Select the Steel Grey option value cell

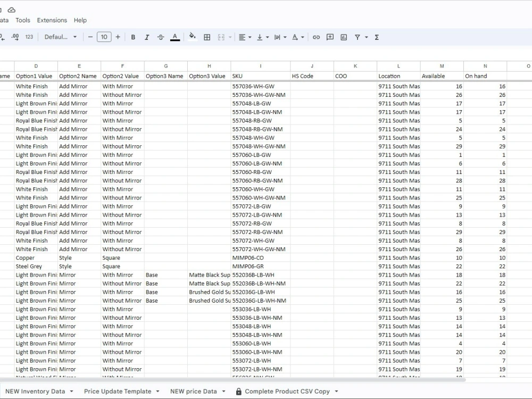pyautogui.click(x=36, y=267)
